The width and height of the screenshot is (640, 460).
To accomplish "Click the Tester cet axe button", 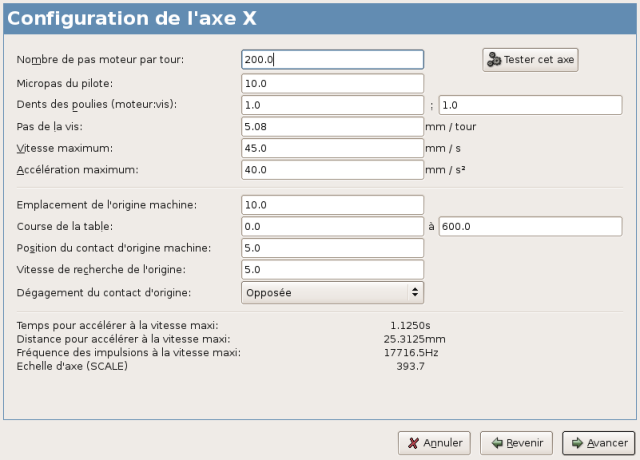I will [x=530, y=60].
